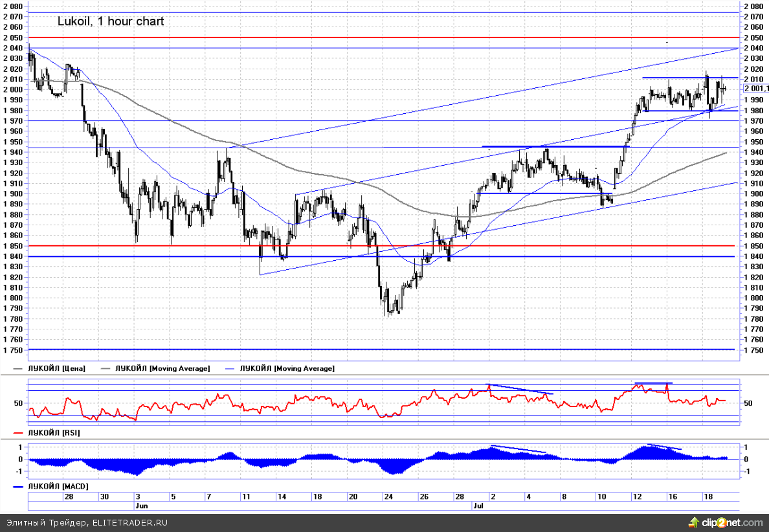Click the Jun month label on time axis
The width and height of the screenshot is (769, 532).
[x=141, y=505]
